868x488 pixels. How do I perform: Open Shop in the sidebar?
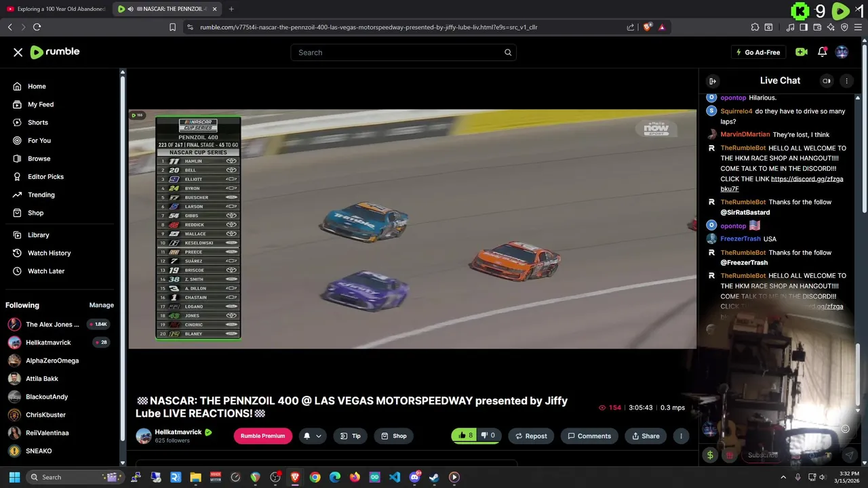click(35, 213)
